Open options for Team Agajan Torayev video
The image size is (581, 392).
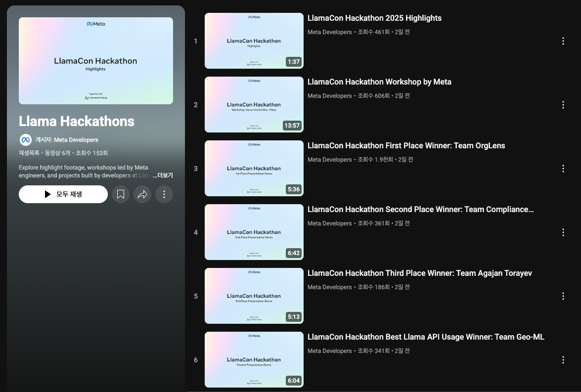(x=563, y=296)
